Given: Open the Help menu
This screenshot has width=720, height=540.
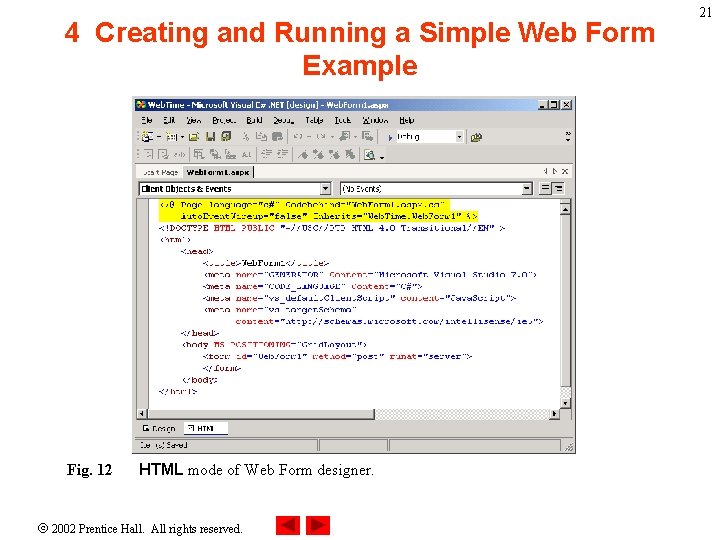Looking at the screenshot, I should click(406, 120).
